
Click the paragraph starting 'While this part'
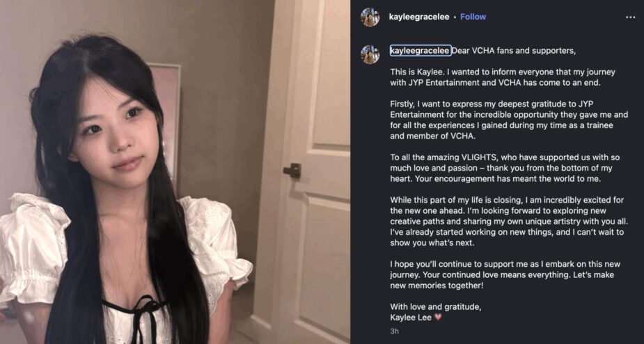point(507,221)
